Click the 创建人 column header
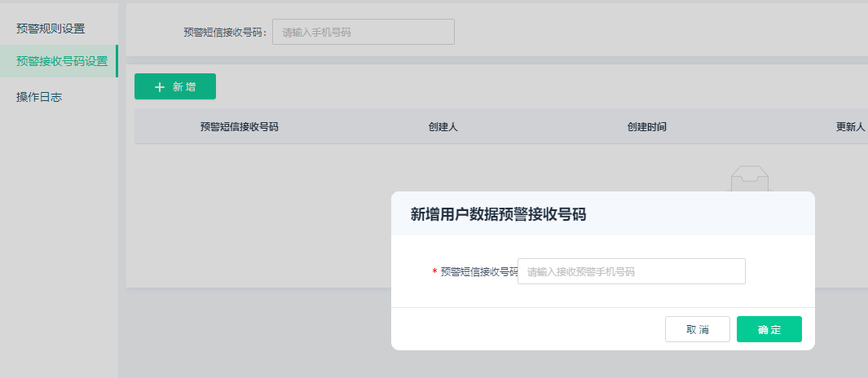The width and height of the screenshot is (868, 378). (x=443, y=127)
